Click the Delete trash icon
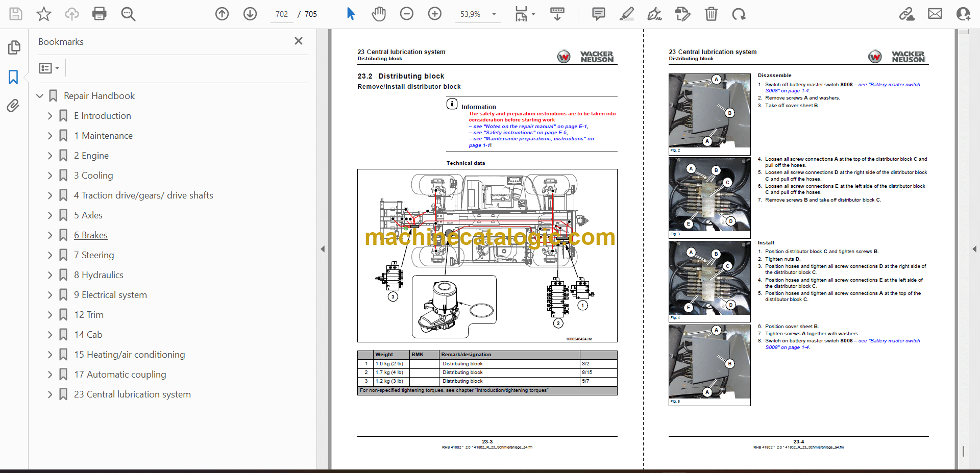This screenshot has width=980, height=473. pos(711,14)
